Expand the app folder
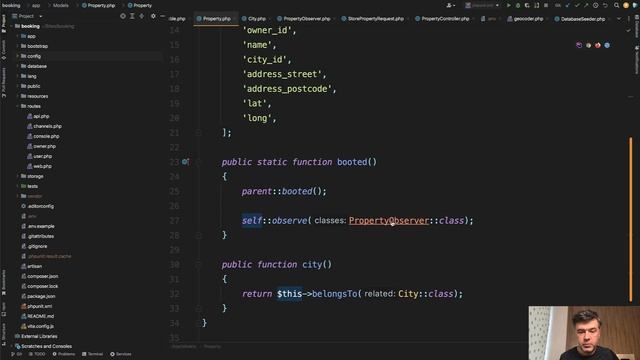Viewport: 640px width, 360px height. [17, 36]
